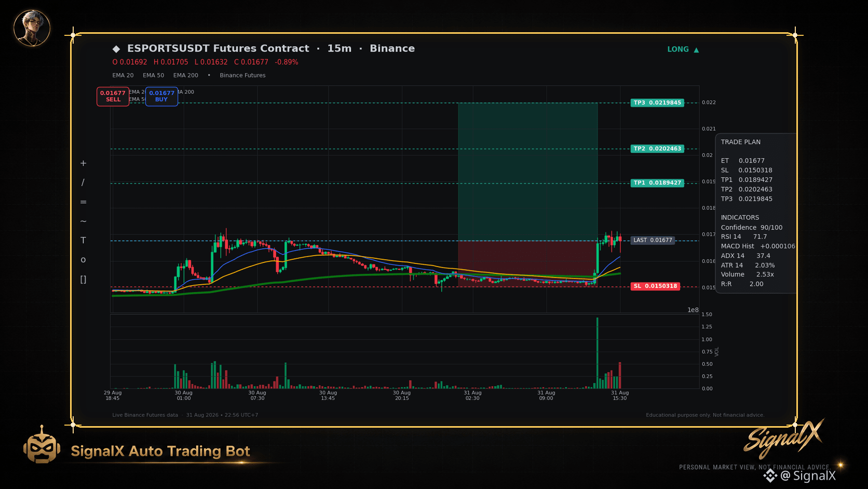Pick the tilde wave drawing tool
The image size is (868, 489).
click(x=83, y=221)
